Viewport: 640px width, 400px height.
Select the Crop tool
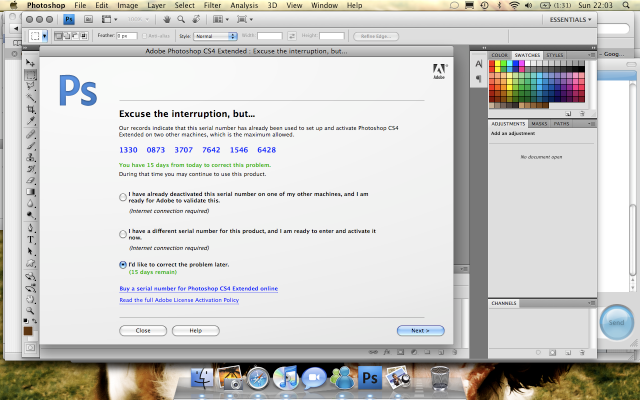(x=30, y=109)
